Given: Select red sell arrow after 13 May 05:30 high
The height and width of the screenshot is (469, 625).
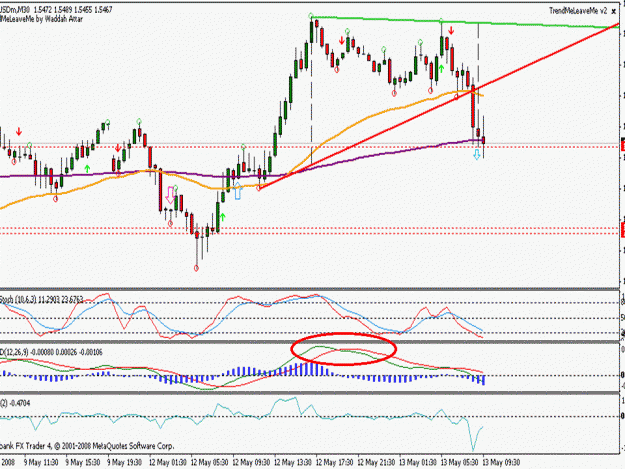Looking at the screenshot, I should 451,30.
